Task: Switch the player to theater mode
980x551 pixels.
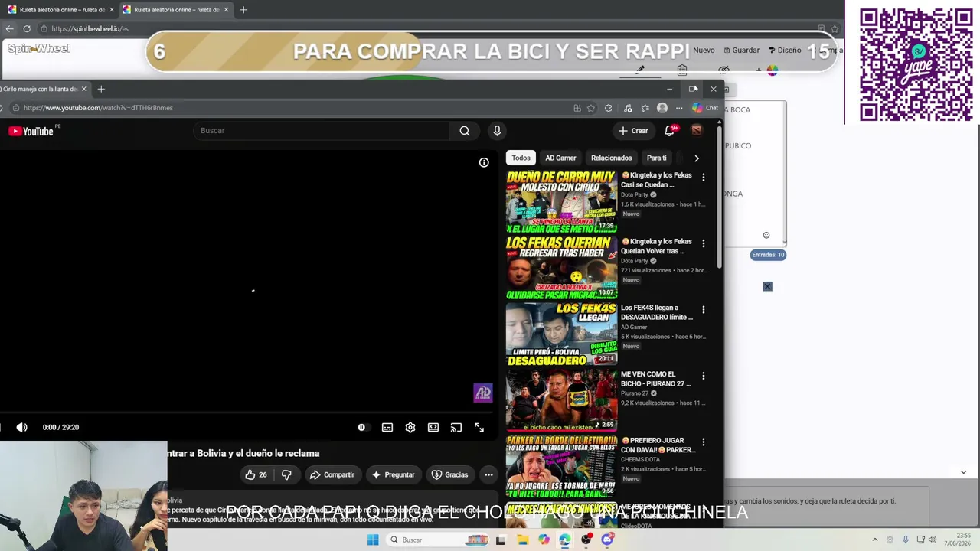Action: [433, 427]
